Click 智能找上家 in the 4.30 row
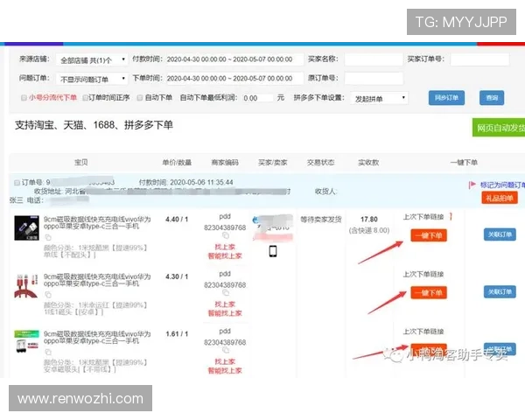Viewport: 525px width, 420px height. coord(225,313)
